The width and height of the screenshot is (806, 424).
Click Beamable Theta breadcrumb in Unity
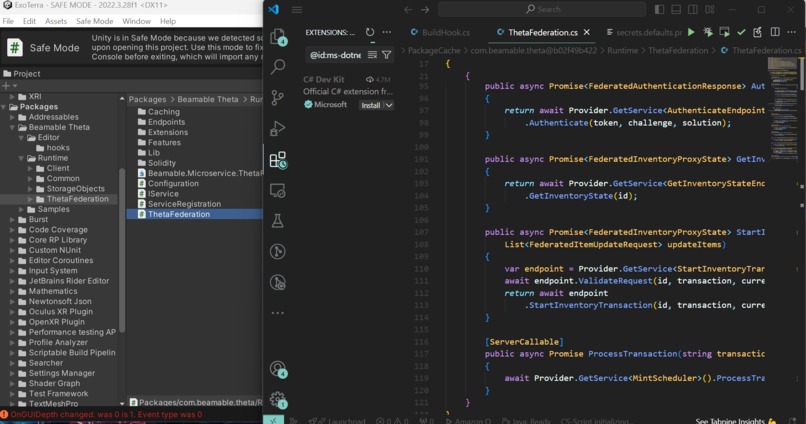tap(208, 99)
